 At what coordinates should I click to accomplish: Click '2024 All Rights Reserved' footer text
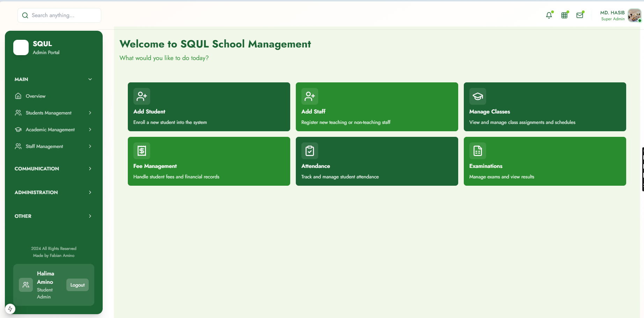coord(54,249)
